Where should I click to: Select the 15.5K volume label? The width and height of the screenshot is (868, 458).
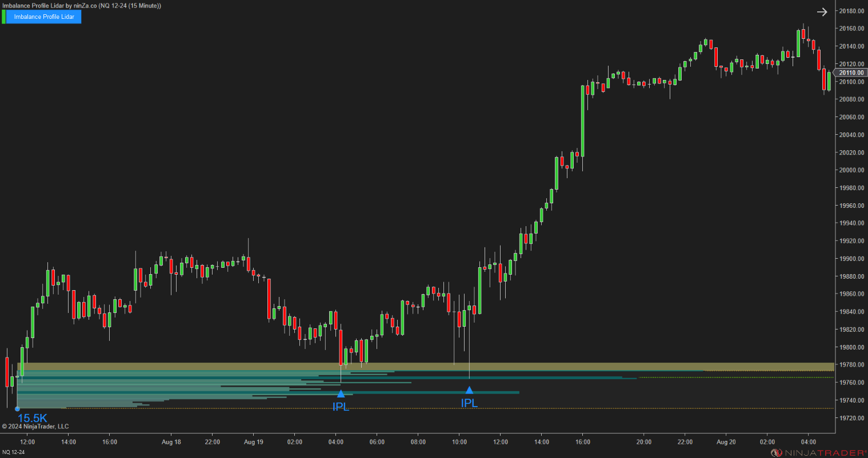(x=32, y=419)
